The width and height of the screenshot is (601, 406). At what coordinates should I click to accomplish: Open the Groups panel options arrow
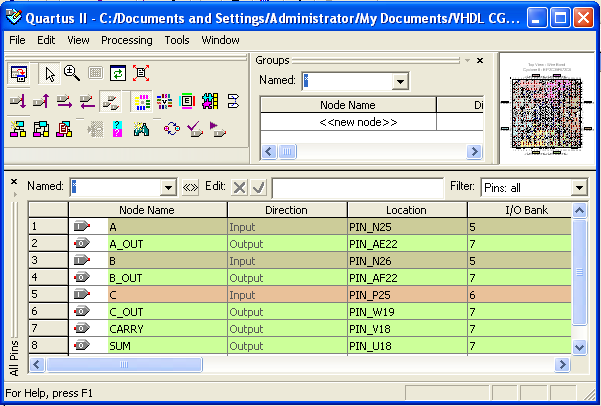click(x=467, y=60)
